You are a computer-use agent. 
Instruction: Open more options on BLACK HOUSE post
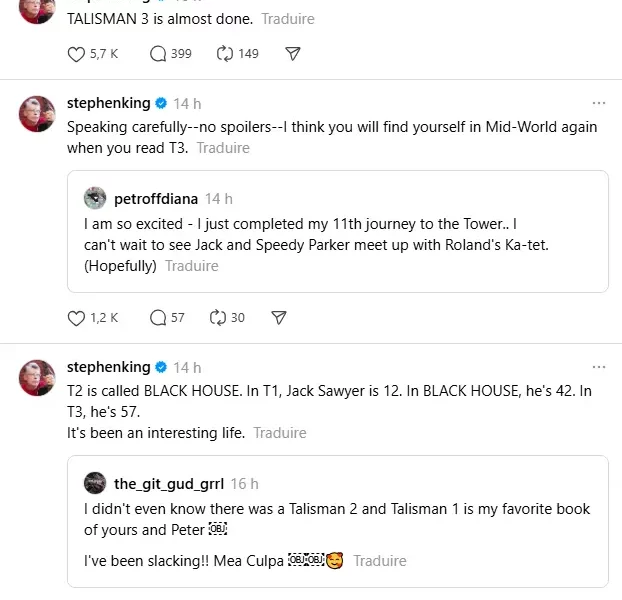pyautogui.click(x=598, y=367)
